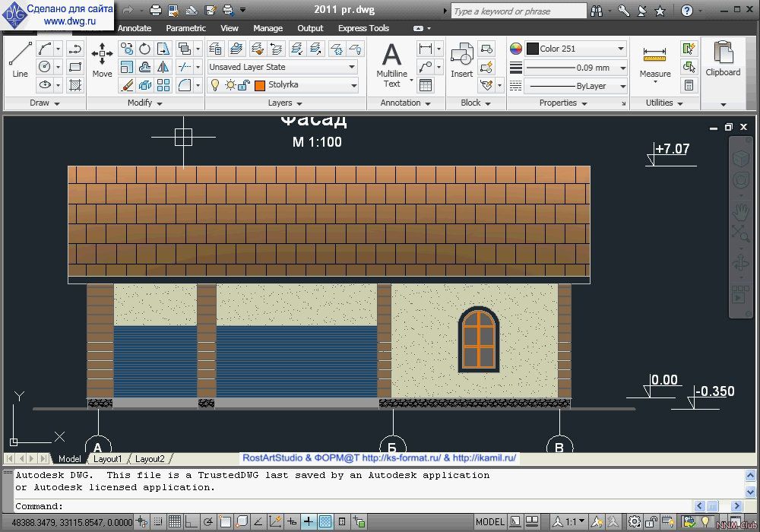Click the Create Block icon
760x532 pixels.
click(x=486, y=49)
